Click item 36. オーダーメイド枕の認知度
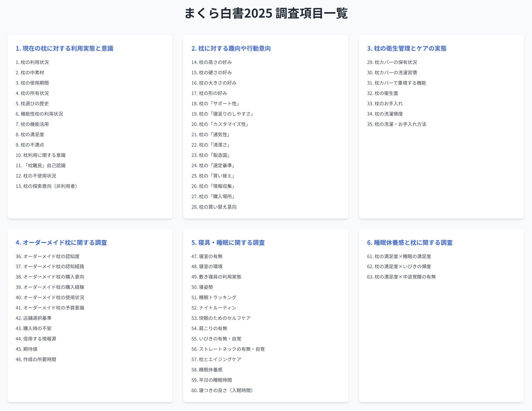Viewport: 532px width, 411px height. (x=47, y=256)
